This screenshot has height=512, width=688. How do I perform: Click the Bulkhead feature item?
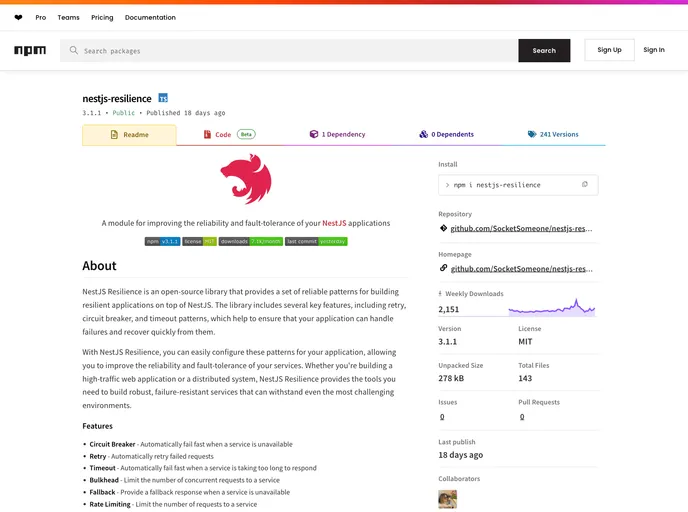coord(184,480)
